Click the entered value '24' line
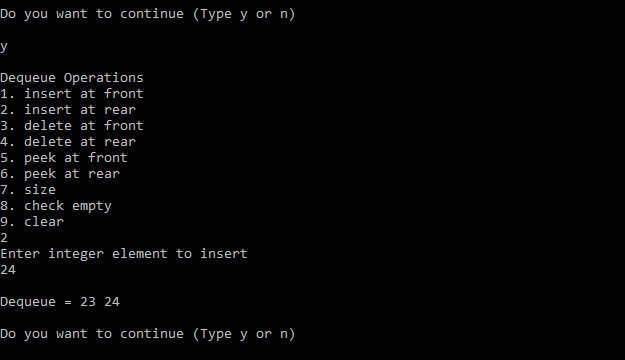 coord(8,270)
